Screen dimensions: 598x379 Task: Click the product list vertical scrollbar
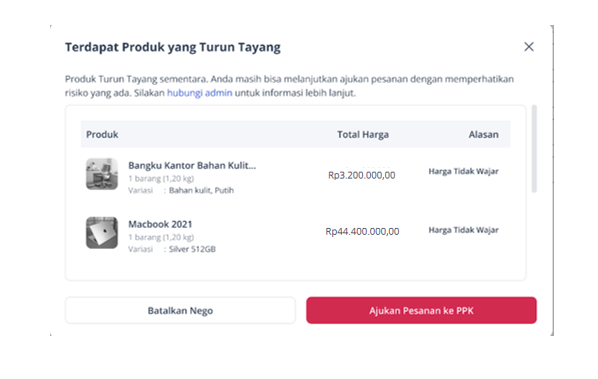pyautogui.click(x=534, y=149)
